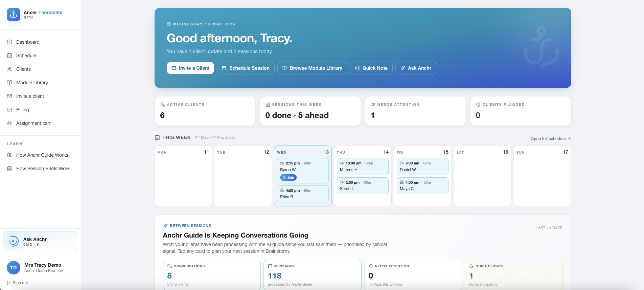Click the Module Library book icon in sidebar
Screen dimensions: 644x290
point(9,83)
